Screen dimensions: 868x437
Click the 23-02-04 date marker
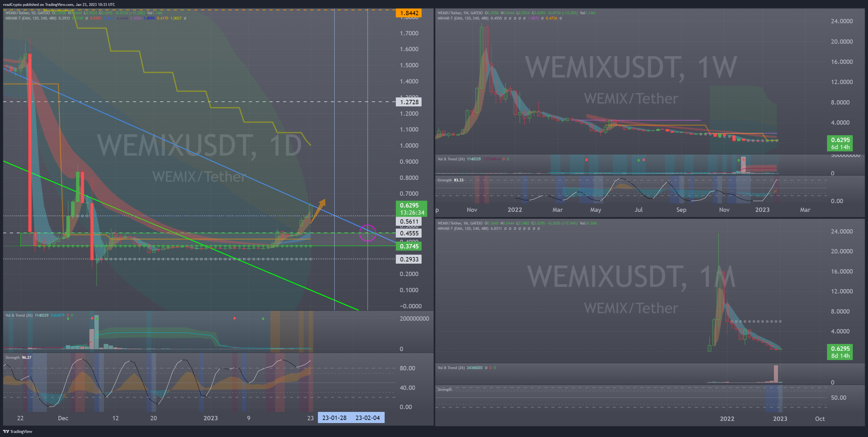[x=367, y=418]
